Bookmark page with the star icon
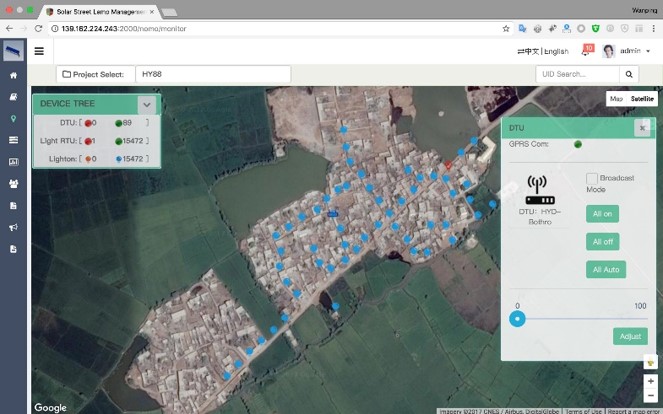This screenshot has height=414, width=663. coord(506,29)
